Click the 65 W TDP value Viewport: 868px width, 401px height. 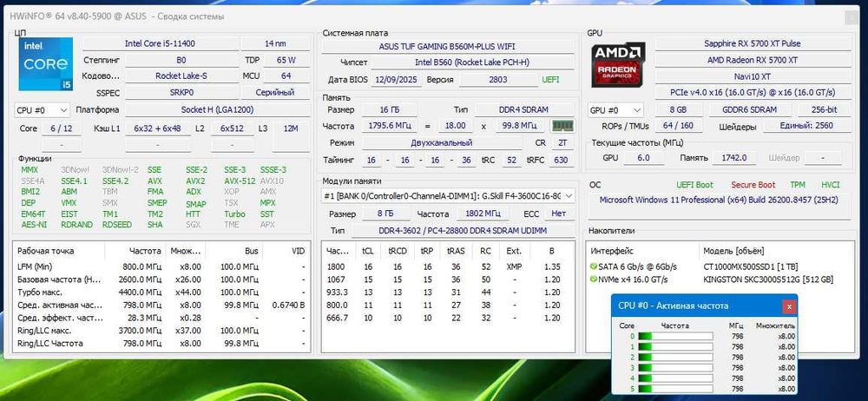click(286, 60)
